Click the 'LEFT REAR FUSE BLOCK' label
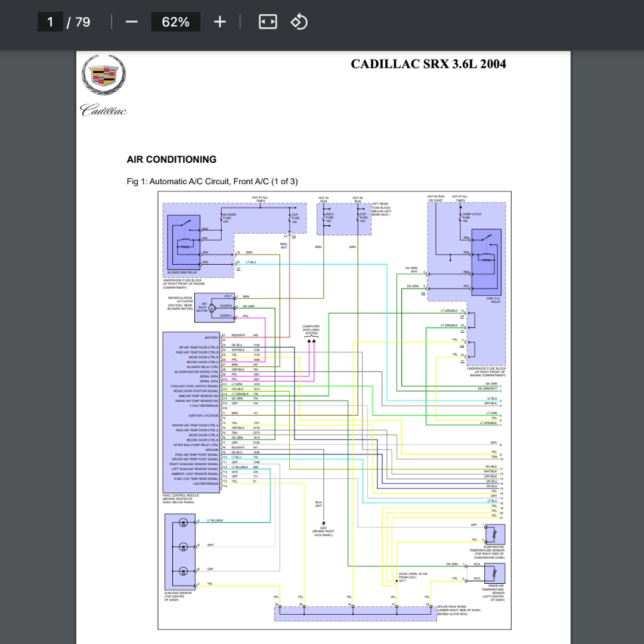The image size is (644, 644). (x=381, y=209)
